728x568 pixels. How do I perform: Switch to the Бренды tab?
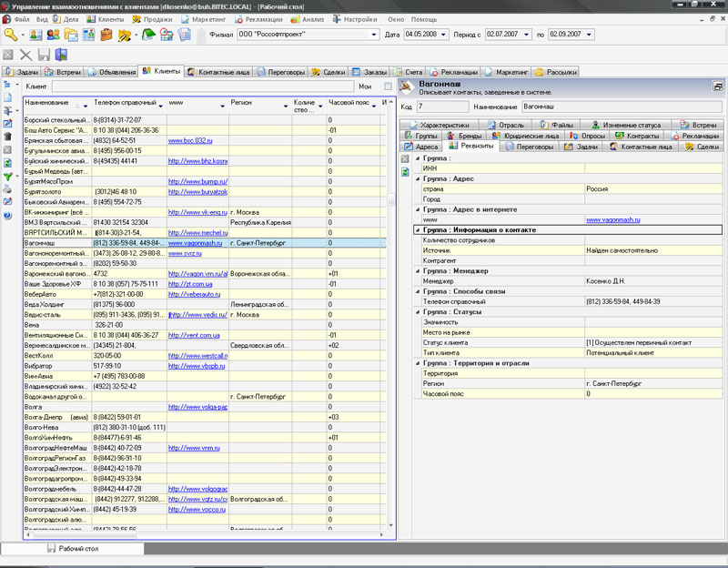pyautogui.click(x=464, y=136)
